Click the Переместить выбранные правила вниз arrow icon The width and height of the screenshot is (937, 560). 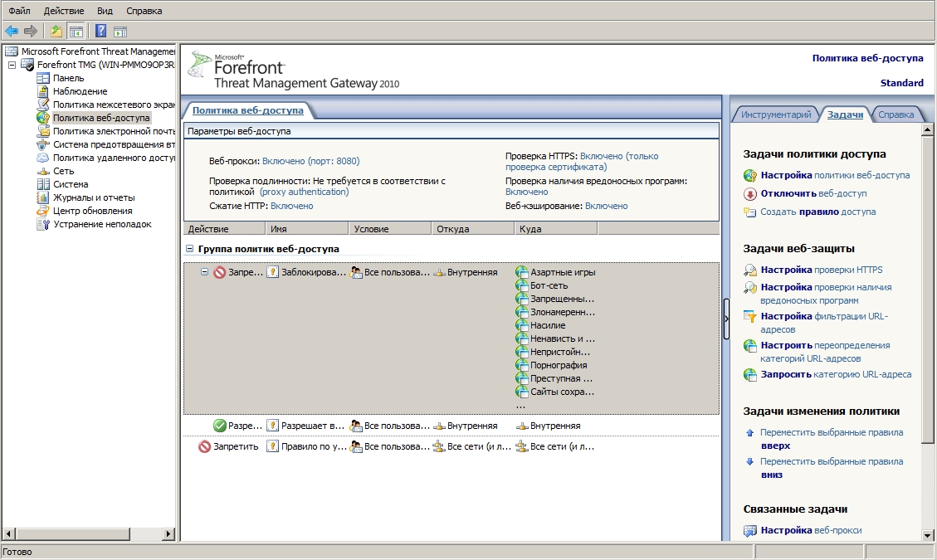coord(750,461)
